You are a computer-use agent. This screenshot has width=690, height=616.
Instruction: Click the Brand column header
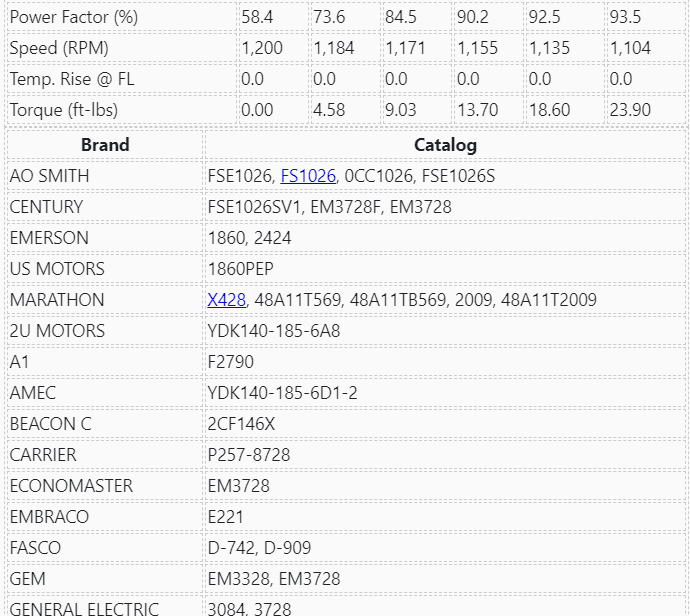[105, 145]
